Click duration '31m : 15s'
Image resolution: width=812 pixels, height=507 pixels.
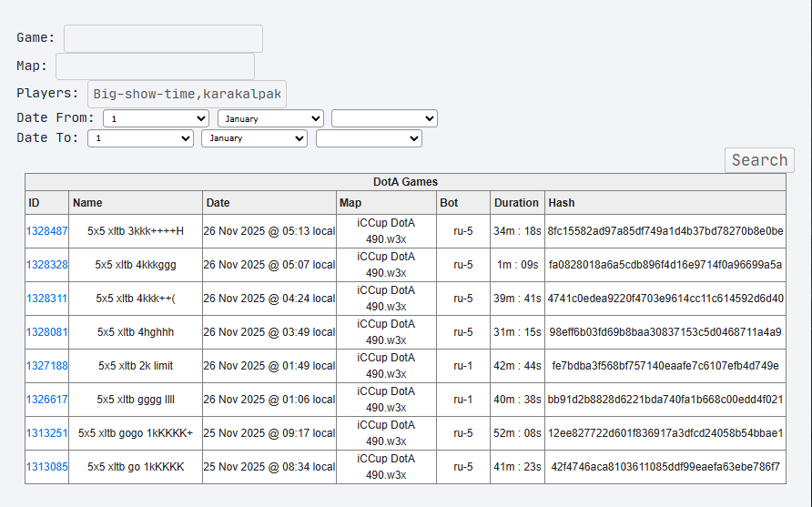pyautogui.click(x=517, y=332)
